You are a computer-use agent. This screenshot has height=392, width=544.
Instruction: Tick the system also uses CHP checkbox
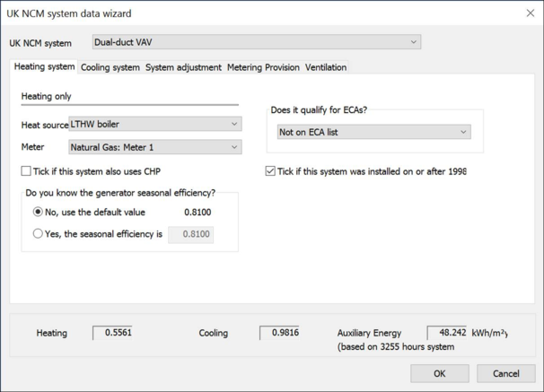point(26,171)
